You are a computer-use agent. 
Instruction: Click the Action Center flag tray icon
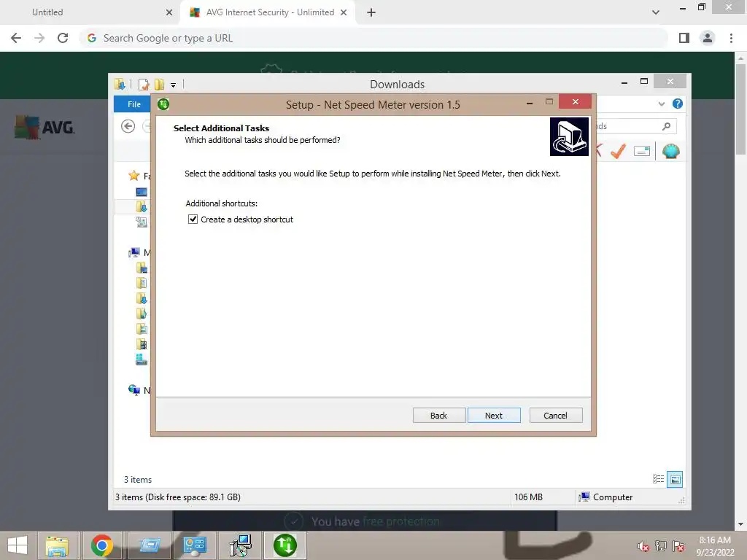tap(678, 545)
